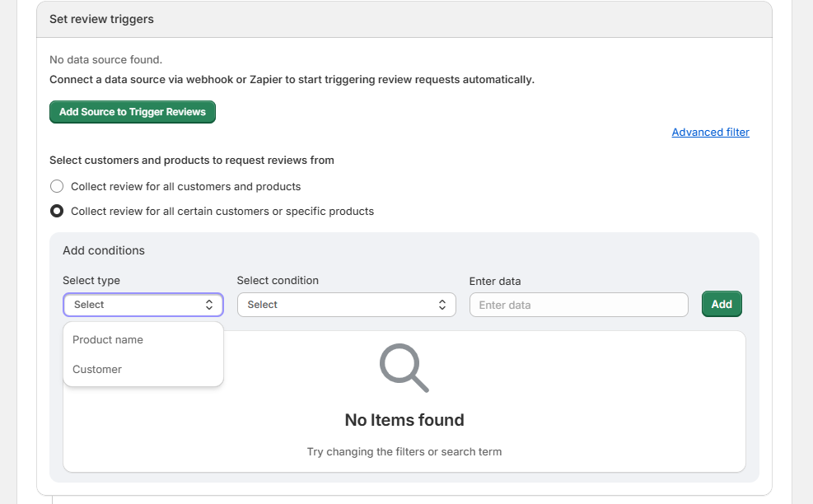Click the 'Select type' field label

point(91,280)
